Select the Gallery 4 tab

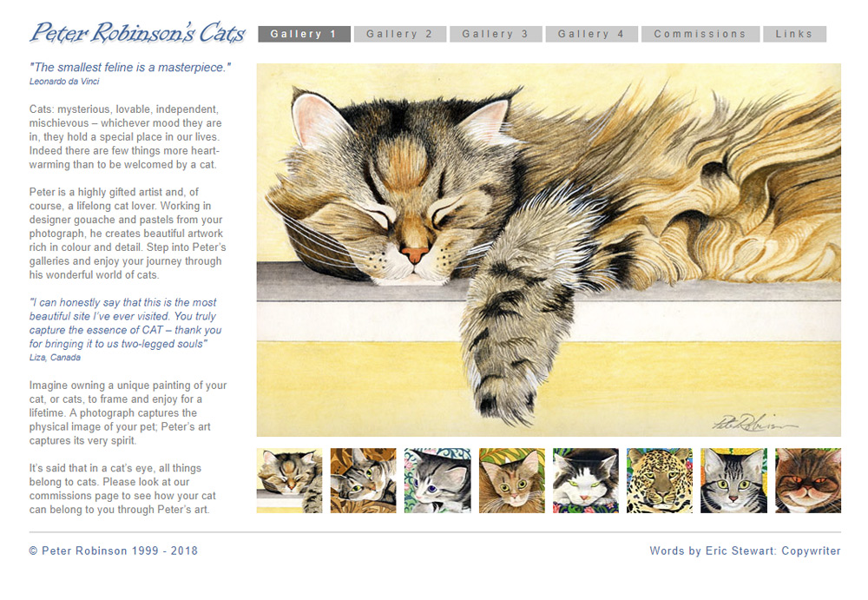pos(591,34)
